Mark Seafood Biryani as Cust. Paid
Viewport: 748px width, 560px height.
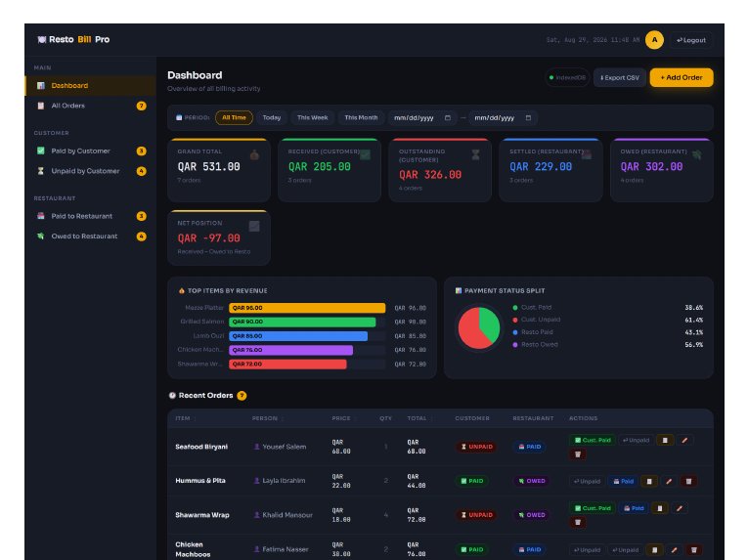click(x=593, y=440)
